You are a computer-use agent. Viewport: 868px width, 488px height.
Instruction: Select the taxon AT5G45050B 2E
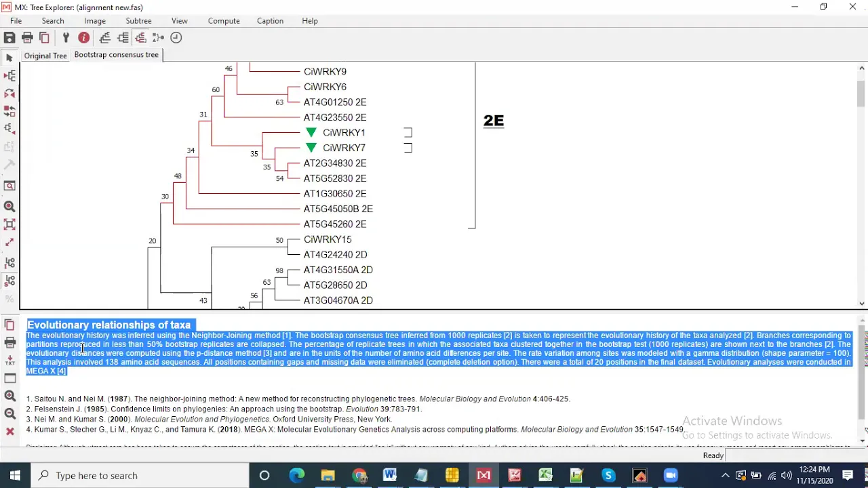(338, 209)
